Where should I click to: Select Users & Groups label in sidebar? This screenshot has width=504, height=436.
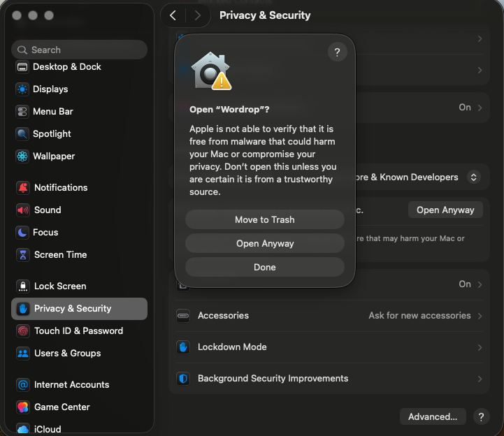point(68,353)
